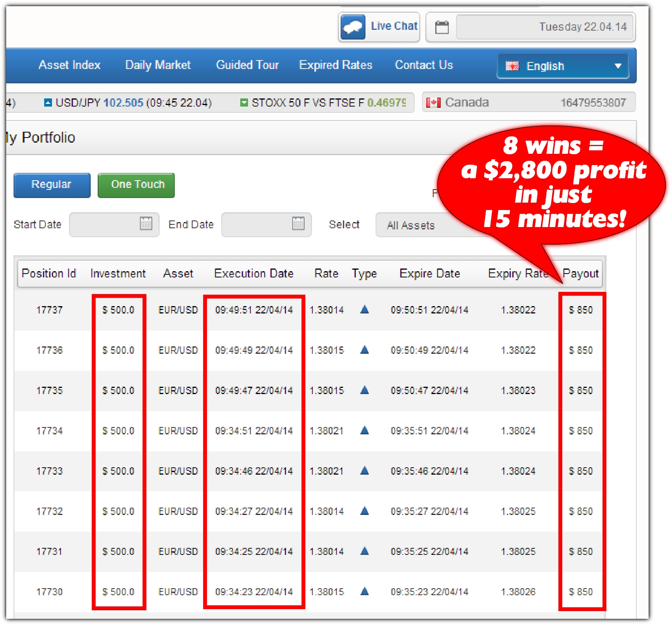Click EUR/USD asset in row 17733

(x=178, y=471)
